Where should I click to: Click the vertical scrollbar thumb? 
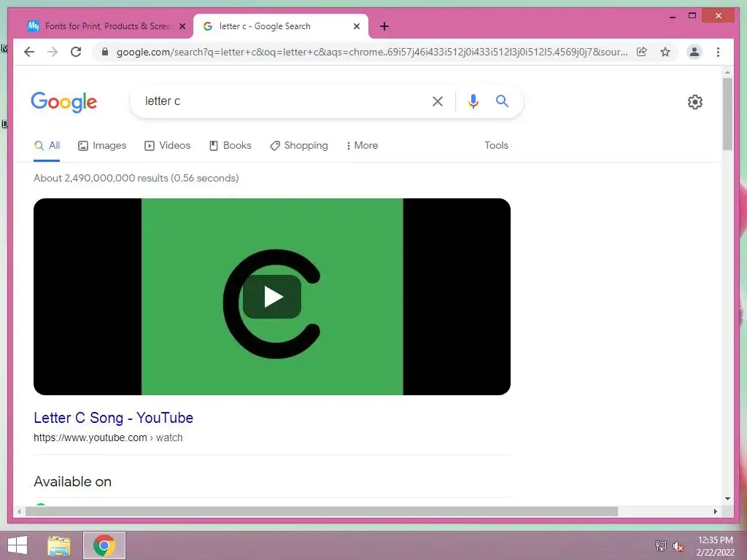click(x=727, y=114)
